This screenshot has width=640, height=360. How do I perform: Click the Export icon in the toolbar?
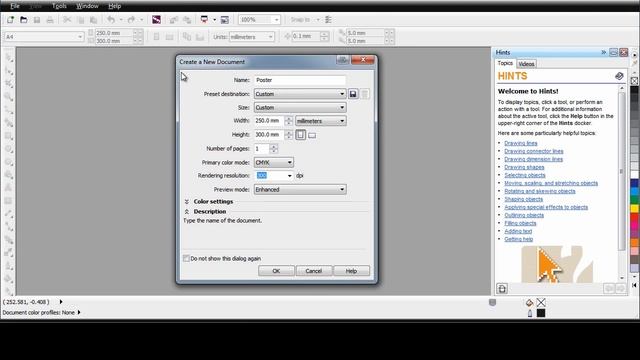[x=187, y=20]
